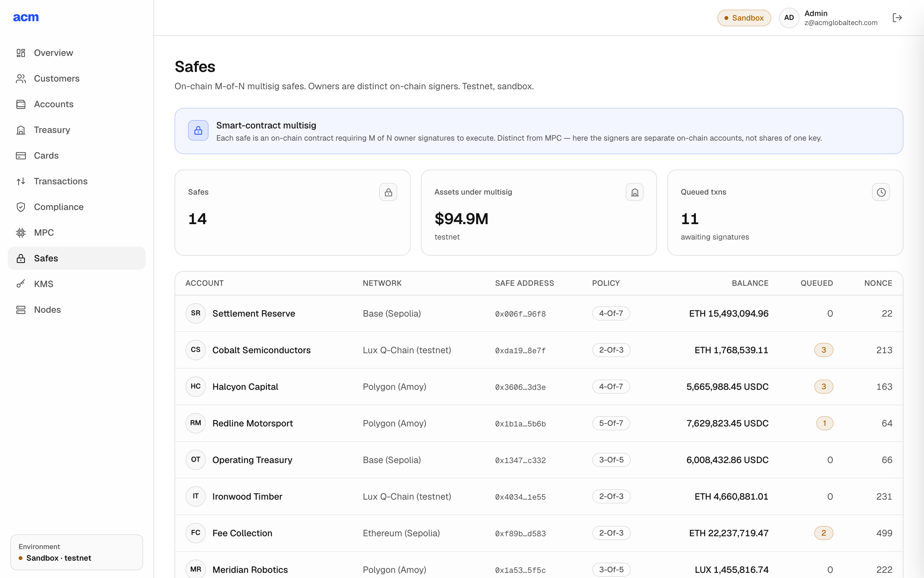This screenshot has height=578, width=924.
Task: Click the Sandbox environment badge
Action: point(744,18)
